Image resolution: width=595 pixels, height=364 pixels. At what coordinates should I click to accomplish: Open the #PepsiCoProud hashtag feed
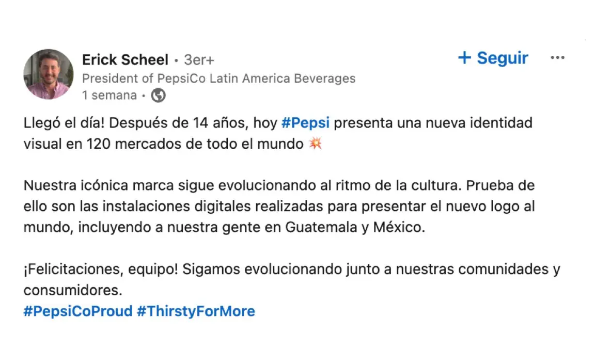click(77, 311)
